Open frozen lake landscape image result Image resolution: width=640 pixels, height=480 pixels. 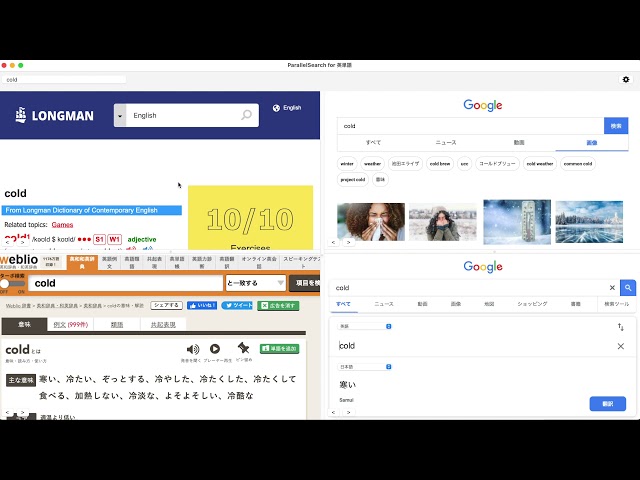point(589,222)
